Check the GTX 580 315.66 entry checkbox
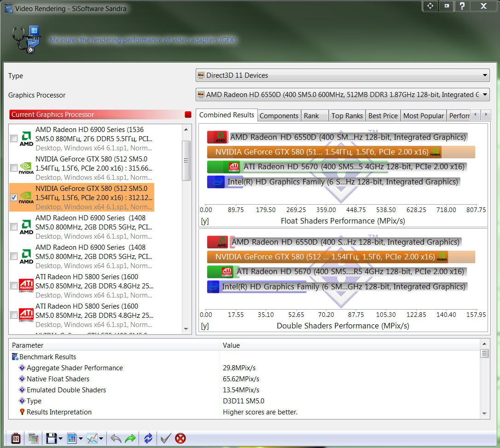 14,167
